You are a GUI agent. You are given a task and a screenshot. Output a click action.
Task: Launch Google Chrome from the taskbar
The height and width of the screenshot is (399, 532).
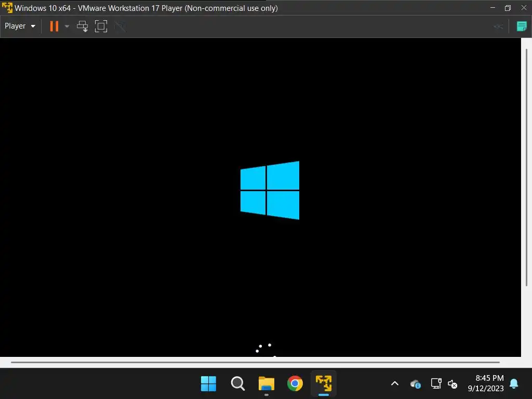[295, 384]
